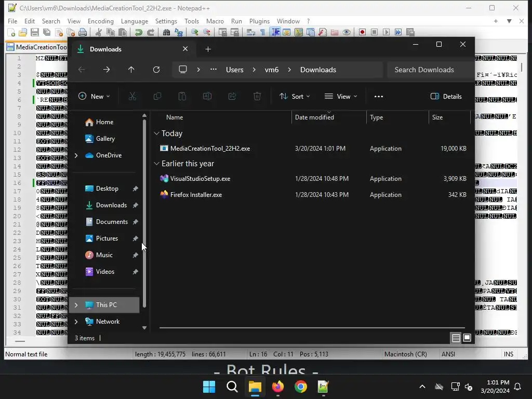This screenshot has width=532, height=399.
Task: Click the Save icon in Notepad++ toolbar
Action: (35, 32)
